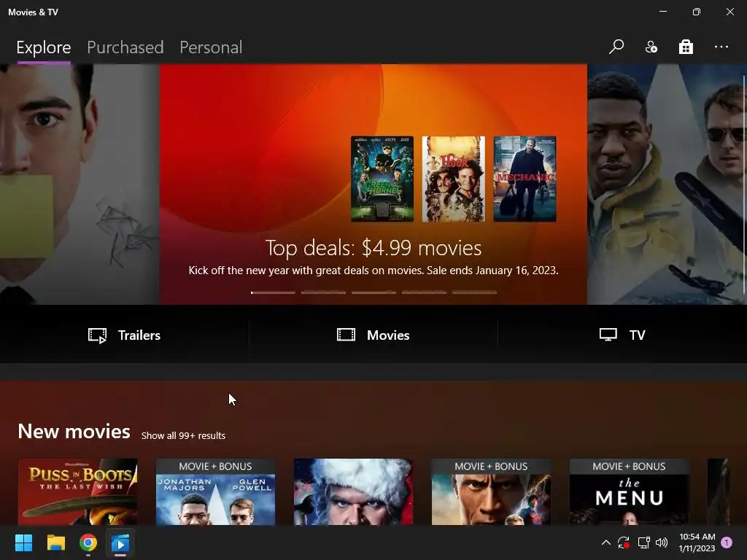Switch to the Explore tab
Screen dimensions: 747x560
point(43,47)
